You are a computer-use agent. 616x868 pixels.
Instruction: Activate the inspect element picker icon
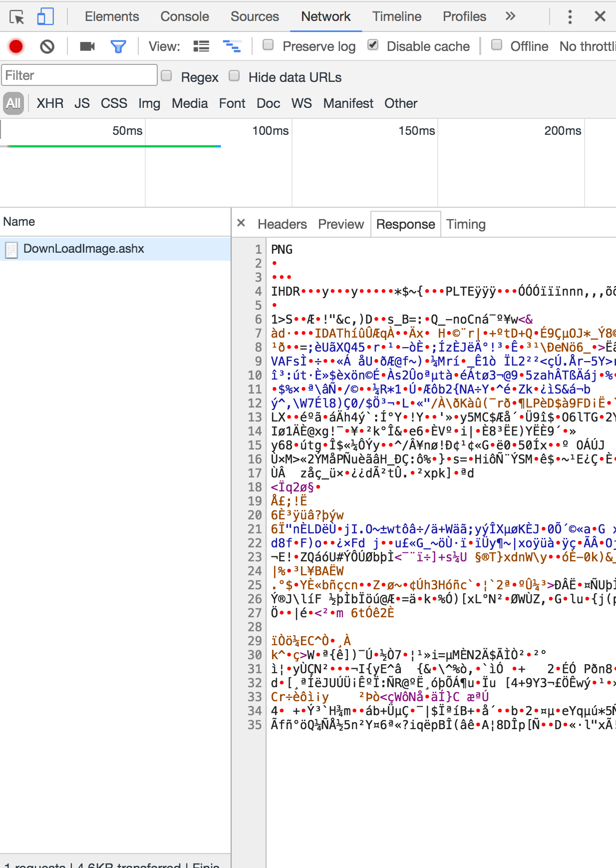(x=17, y=17)
